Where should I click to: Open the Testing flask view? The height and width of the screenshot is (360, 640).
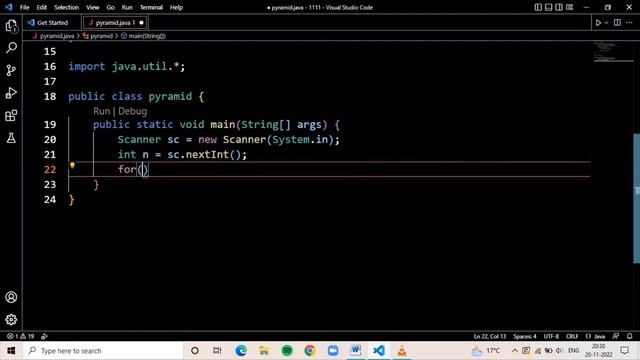11,138
